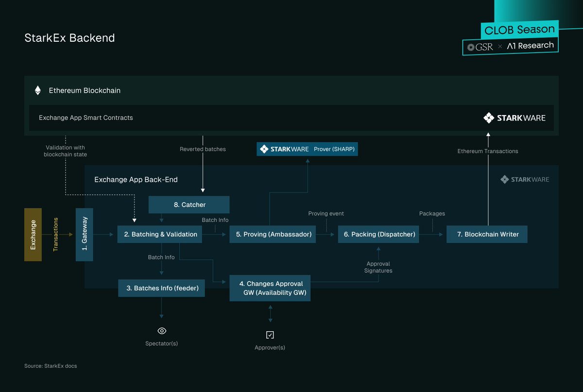Select the 5. Proving (Ambassador) node

click(273, 234)
